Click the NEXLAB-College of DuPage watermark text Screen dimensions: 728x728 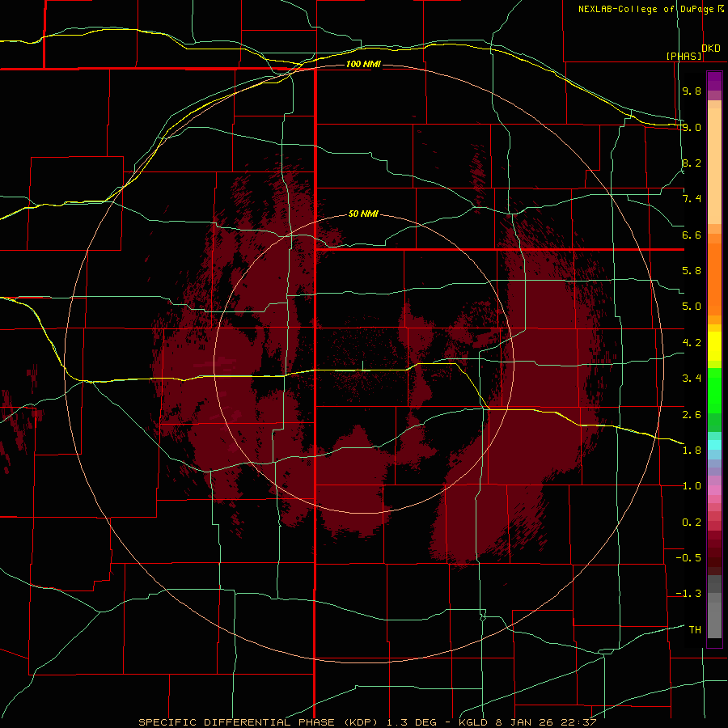(x=647, y=9)
